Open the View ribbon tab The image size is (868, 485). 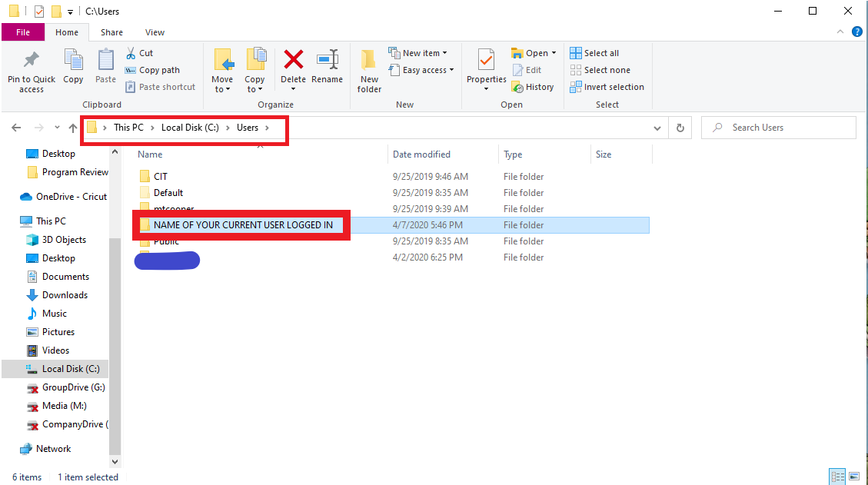click(155, 32)
